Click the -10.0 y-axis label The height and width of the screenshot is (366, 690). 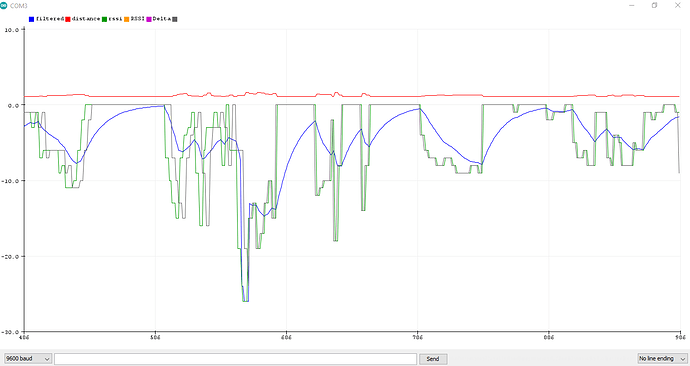click(11, 181)
